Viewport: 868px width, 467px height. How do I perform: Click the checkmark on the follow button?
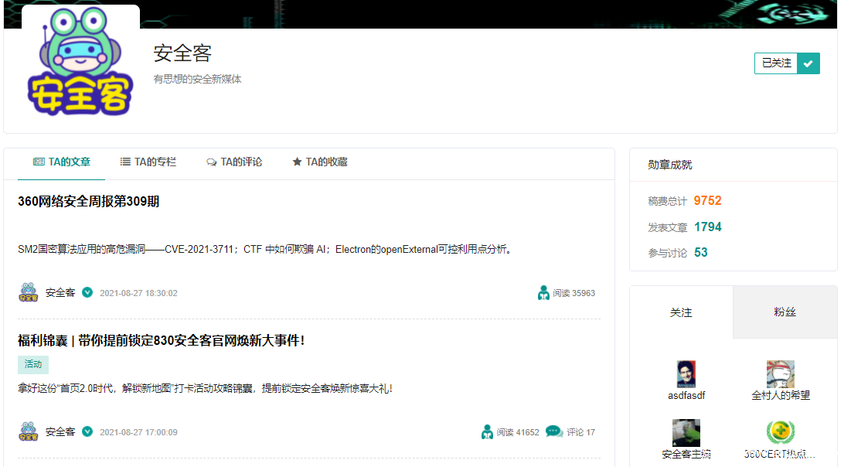click(x=808, y=63)
